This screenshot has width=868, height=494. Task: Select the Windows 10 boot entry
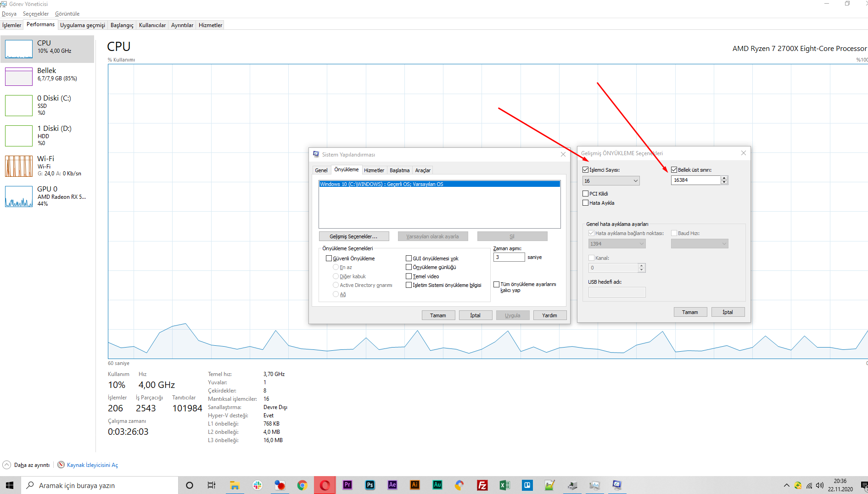click(439, 184)
